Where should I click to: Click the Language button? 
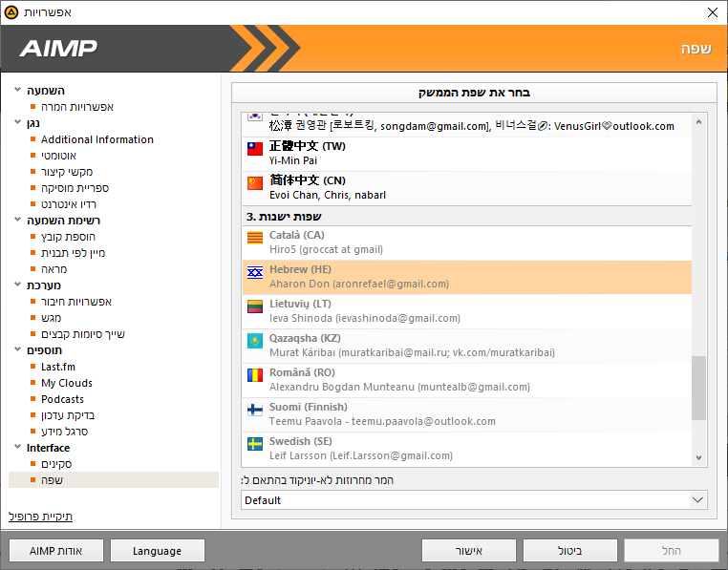(x=158, y=551)
